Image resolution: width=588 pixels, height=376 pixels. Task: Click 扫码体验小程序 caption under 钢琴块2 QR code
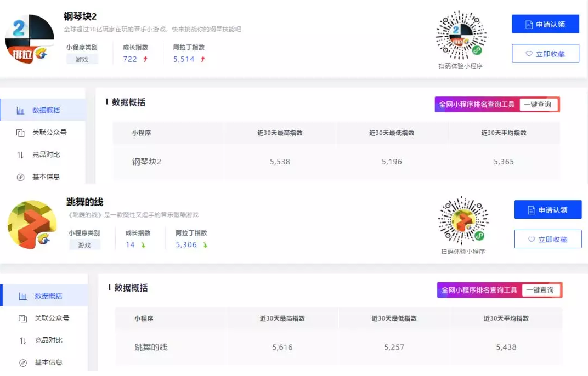[461, 66]
